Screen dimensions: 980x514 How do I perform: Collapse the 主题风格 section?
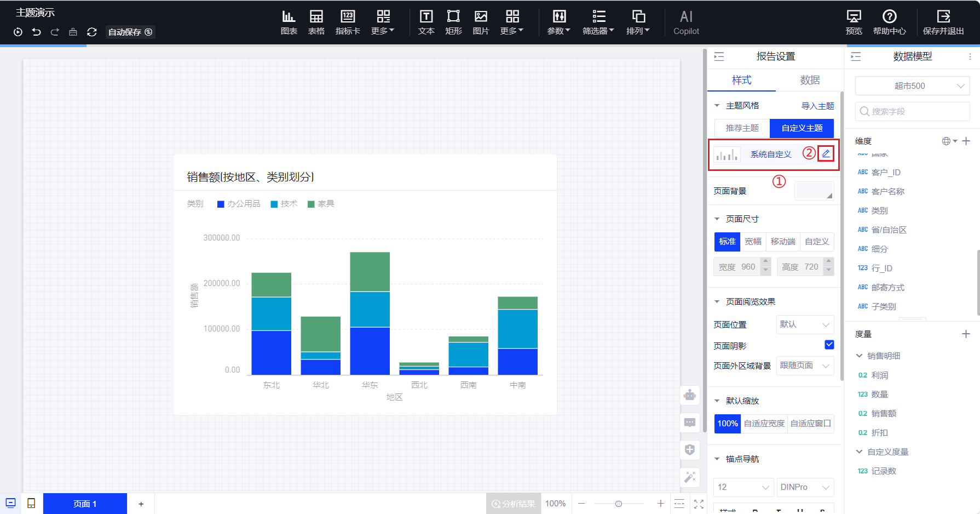tap(717, 106)
